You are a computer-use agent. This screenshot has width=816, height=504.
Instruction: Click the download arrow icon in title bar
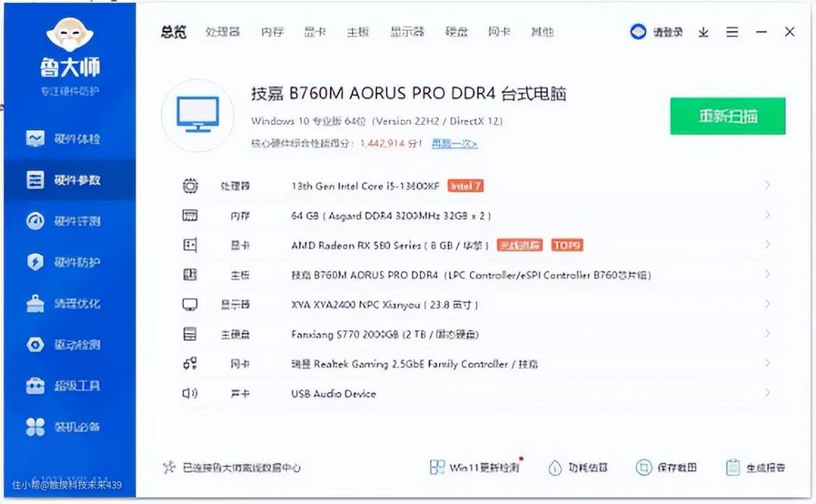[x=703, y=32]
